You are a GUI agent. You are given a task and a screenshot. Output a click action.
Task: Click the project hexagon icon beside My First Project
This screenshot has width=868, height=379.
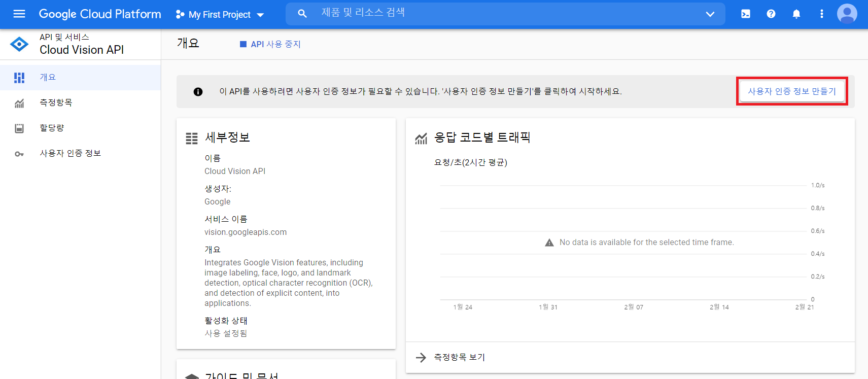point(180,15)
